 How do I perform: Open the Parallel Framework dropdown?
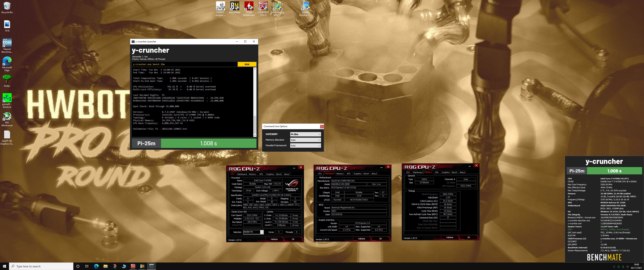(x=305, y=145)
